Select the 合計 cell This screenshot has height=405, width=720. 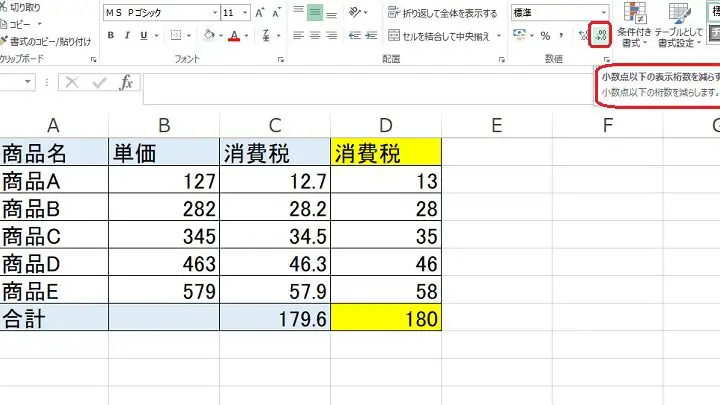[54, 317]
